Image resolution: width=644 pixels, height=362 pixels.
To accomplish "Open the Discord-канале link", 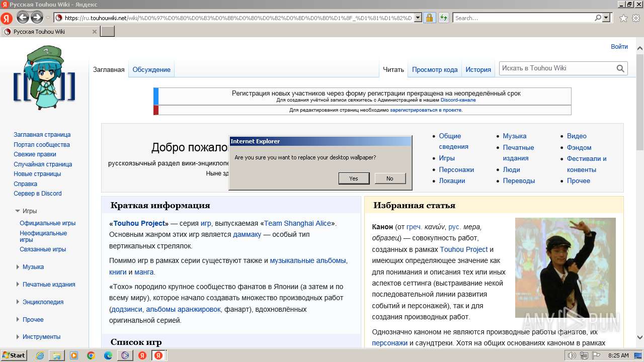I will pos(458,100).
